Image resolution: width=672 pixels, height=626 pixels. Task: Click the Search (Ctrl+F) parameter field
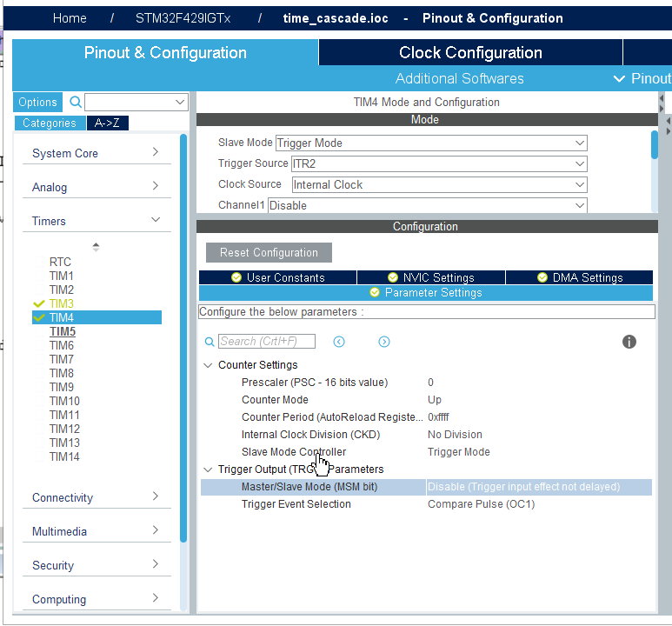267,342
